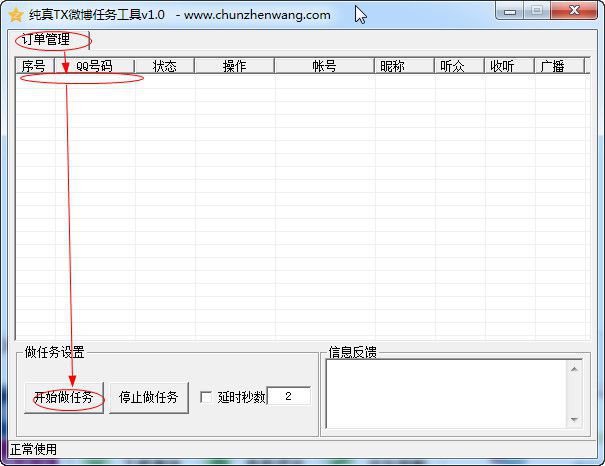Click the 信息反馈 scrollbar up arrow
605x466 pixels.
coord(574,369)
